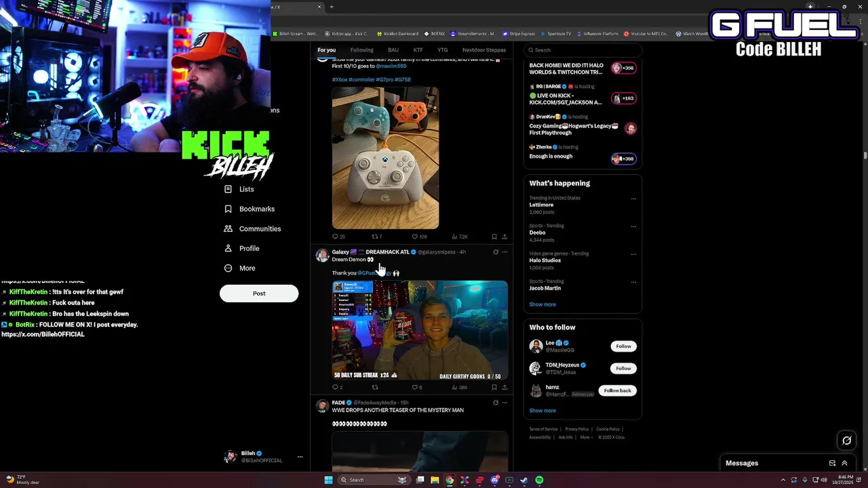Open a new browser tab

coord(331,7)
